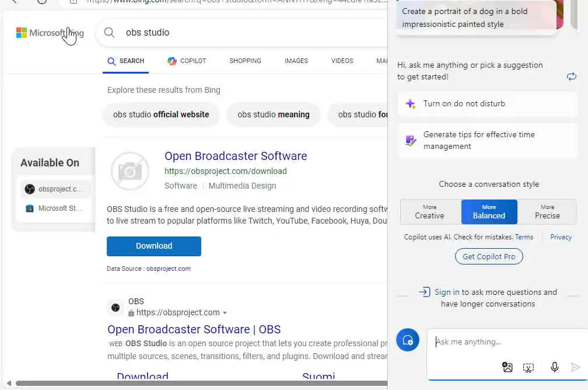This screenshot has width=588, height=390.
Task: Choose More Creative conversation style
Action: [x=430, y=212]
